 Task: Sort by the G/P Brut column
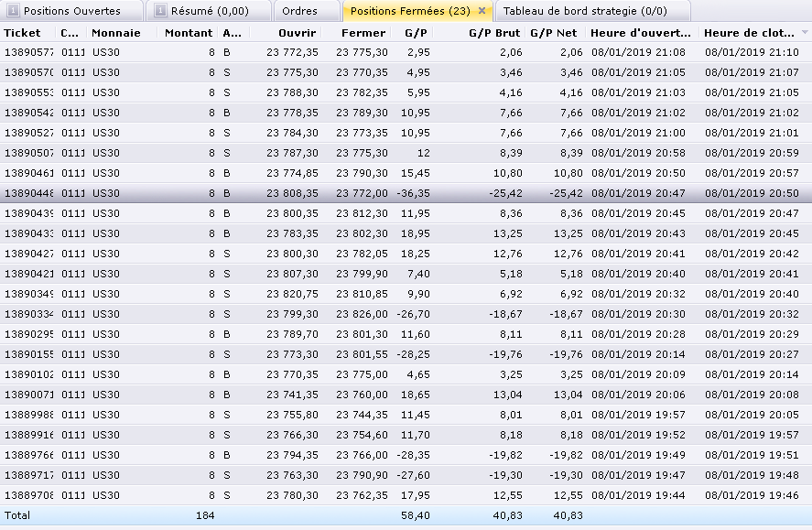coord(495,33)
